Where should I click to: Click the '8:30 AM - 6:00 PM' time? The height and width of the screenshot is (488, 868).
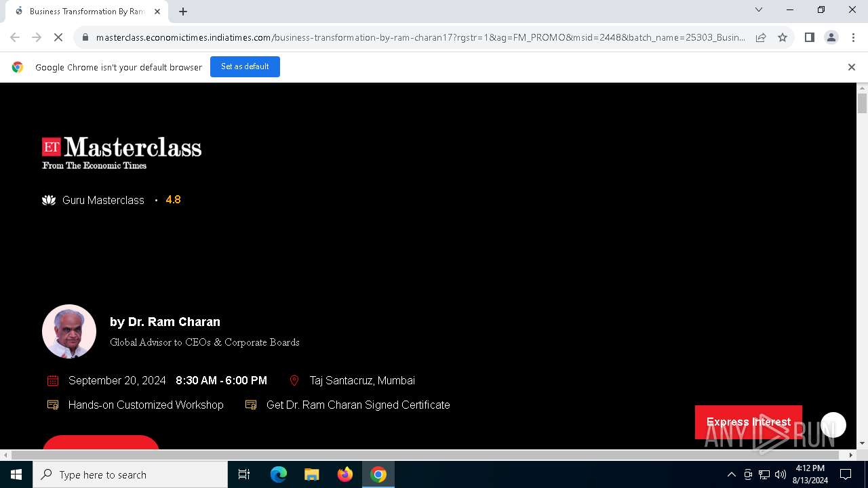221,381
